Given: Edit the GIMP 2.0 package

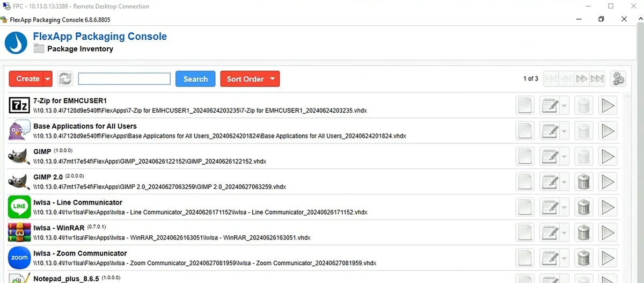Looking at the screenshot, I should pyautogui.click(x=550, y=182).
